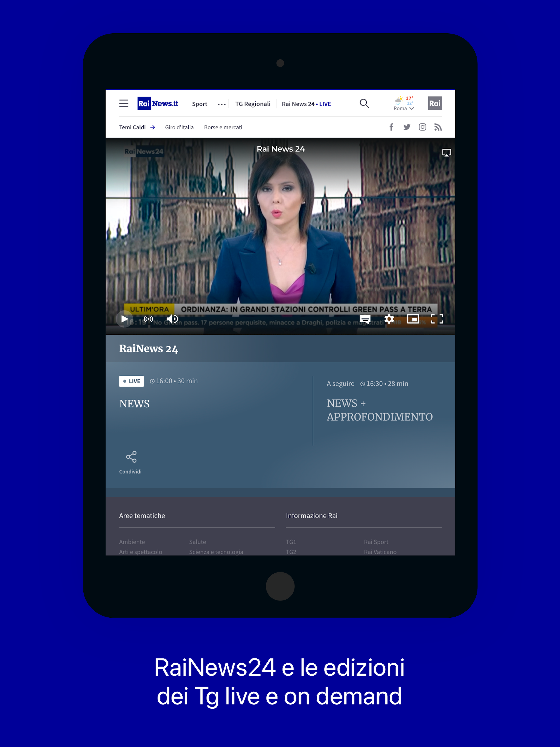Click Condividi share button
560x747 pixels.
[x=131, y=462]
